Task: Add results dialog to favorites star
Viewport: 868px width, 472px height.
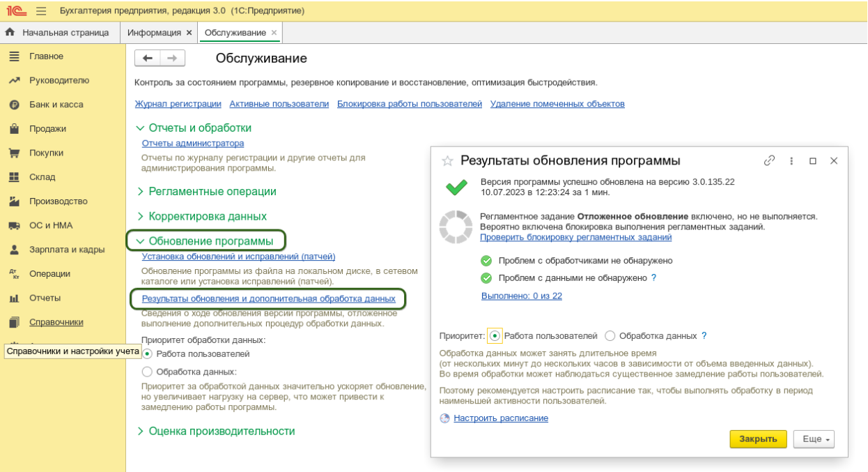Action: pyautogui.click(x=448, y=161)
